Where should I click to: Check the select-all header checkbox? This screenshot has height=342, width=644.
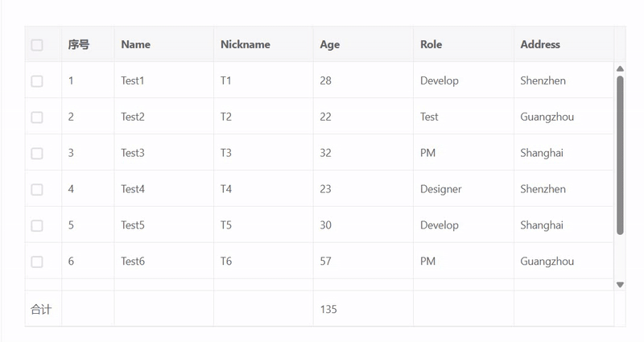pyautogui.click(x=37, y=45)
